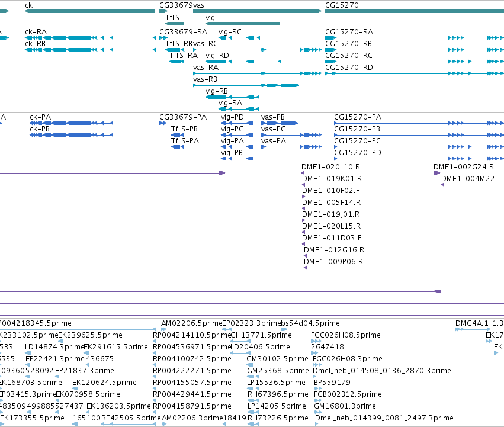Open the vas-PC protein label
Screen dimensions: 504x427
[x=273, y=129]
